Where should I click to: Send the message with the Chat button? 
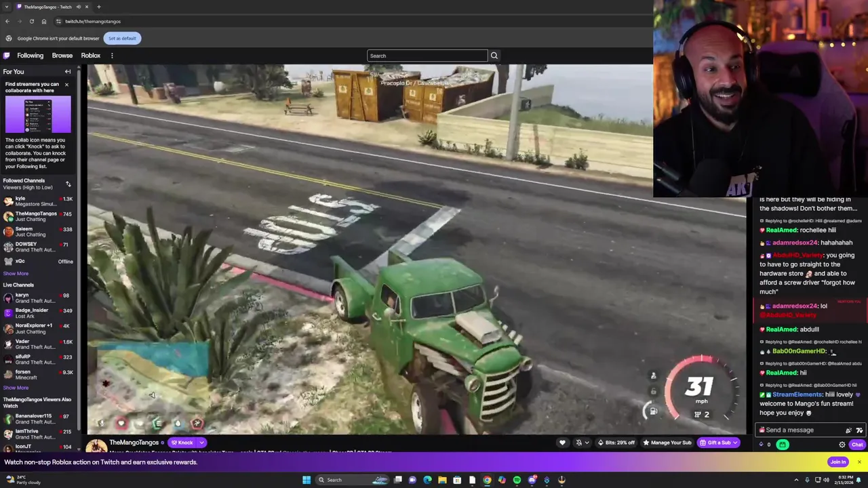(857, 445)
